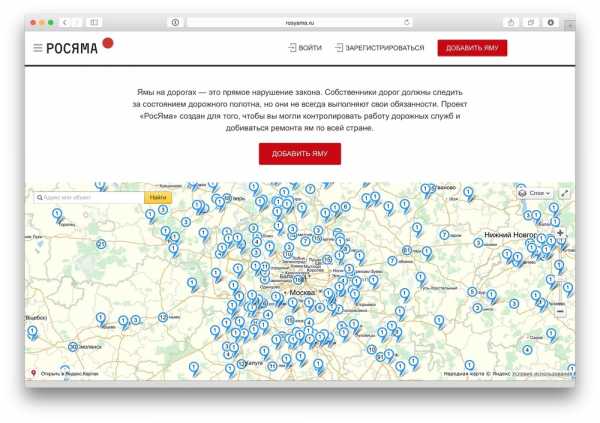Click the Войти login link
The image size is (600, 423).
click(304, 48)
